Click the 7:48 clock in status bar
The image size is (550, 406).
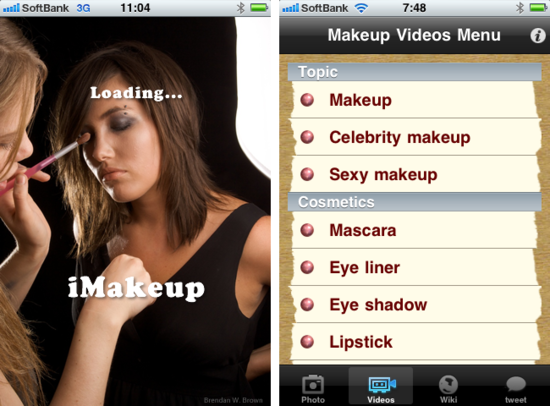coord(414,8)
